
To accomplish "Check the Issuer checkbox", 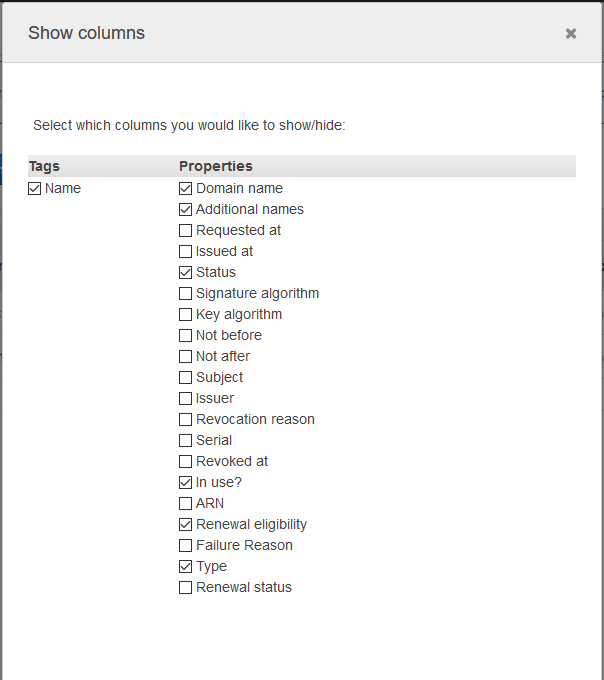I will point(185,398).
